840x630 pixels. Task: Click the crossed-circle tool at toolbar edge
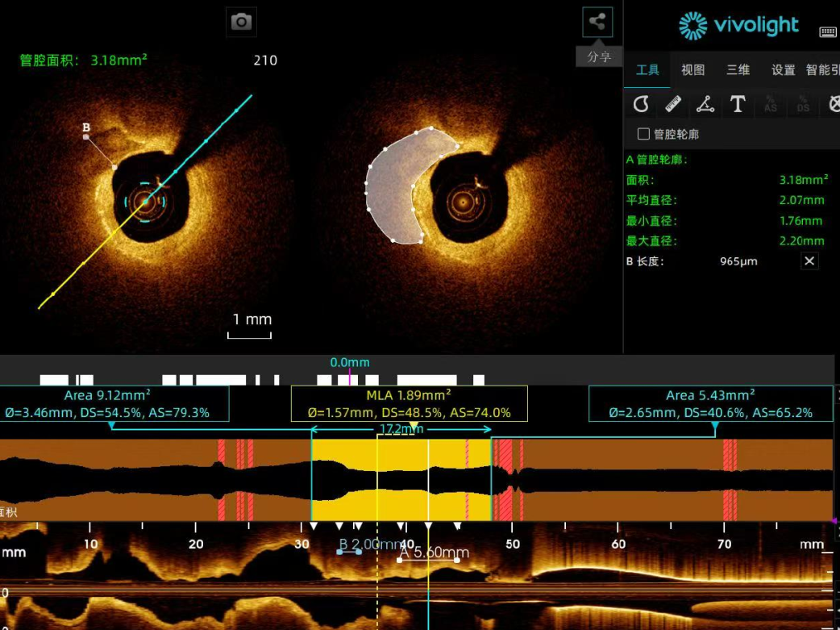pyautogui.click(x=834, y=103)
